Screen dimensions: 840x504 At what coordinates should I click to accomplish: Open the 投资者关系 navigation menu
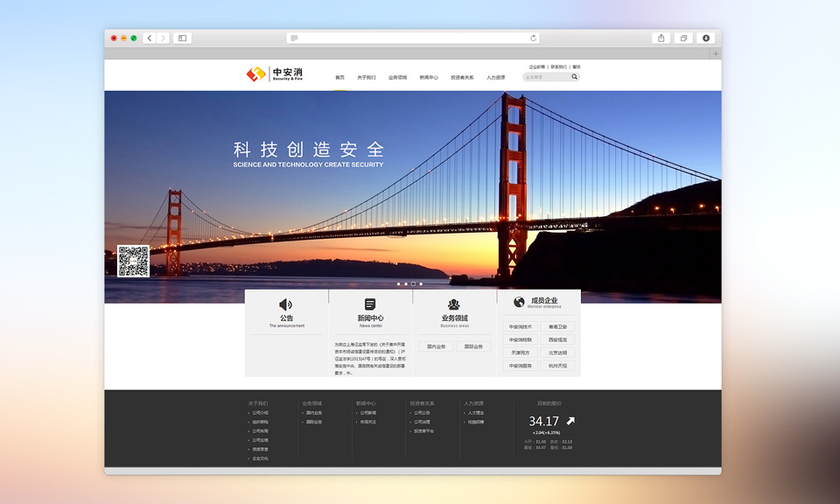pyautogui.click(x=462, y=78)
